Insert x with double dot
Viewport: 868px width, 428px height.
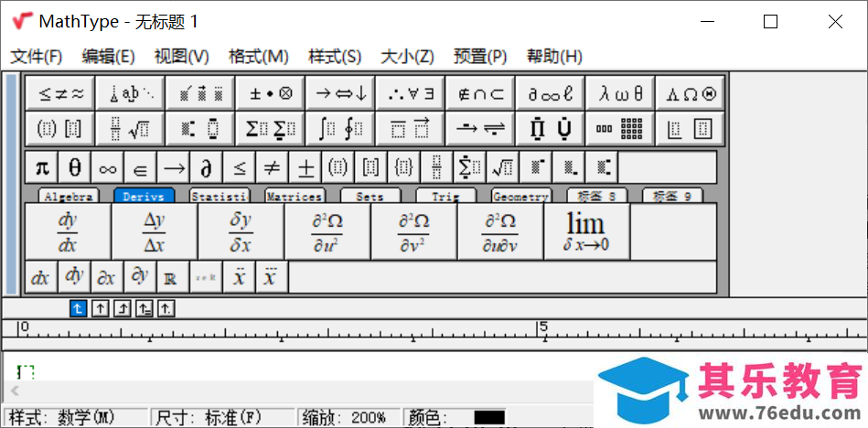(239, 277)
